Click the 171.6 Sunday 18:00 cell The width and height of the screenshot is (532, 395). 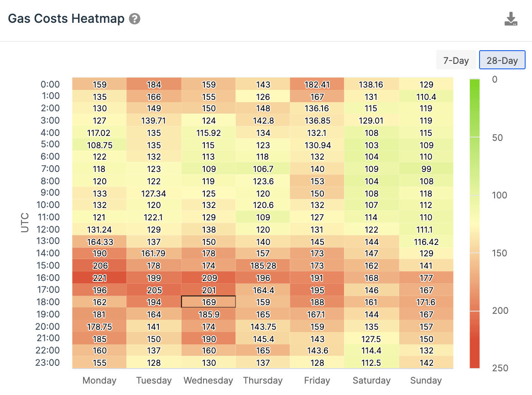pos(426,302)
